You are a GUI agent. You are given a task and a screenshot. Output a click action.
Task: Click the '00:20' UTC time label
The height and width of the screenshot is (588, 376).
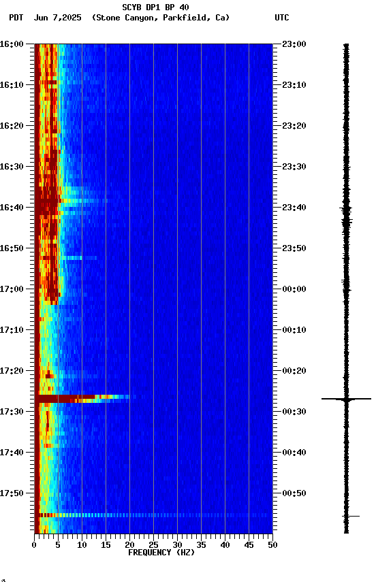point(294,372)
